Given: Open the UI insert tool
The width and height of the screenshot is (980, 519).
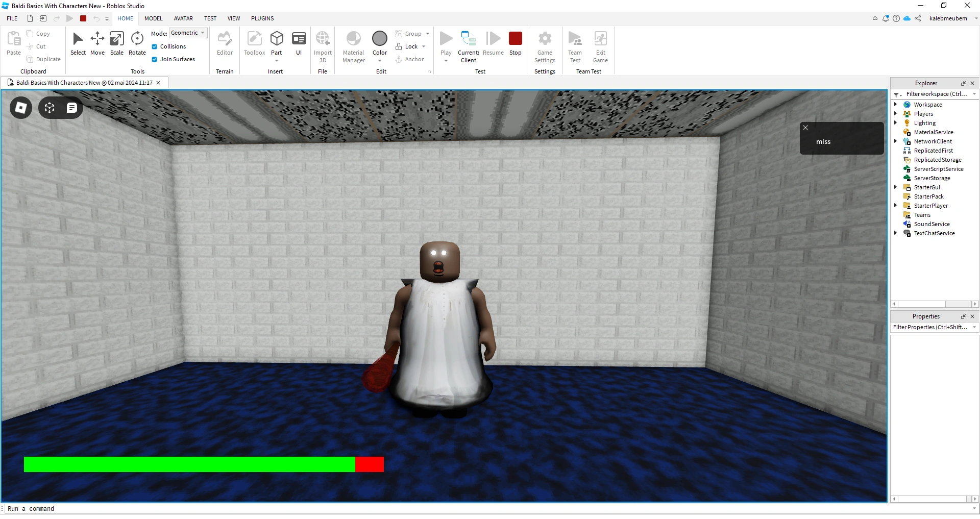Looking at the screenshot, I should (299, 43).
